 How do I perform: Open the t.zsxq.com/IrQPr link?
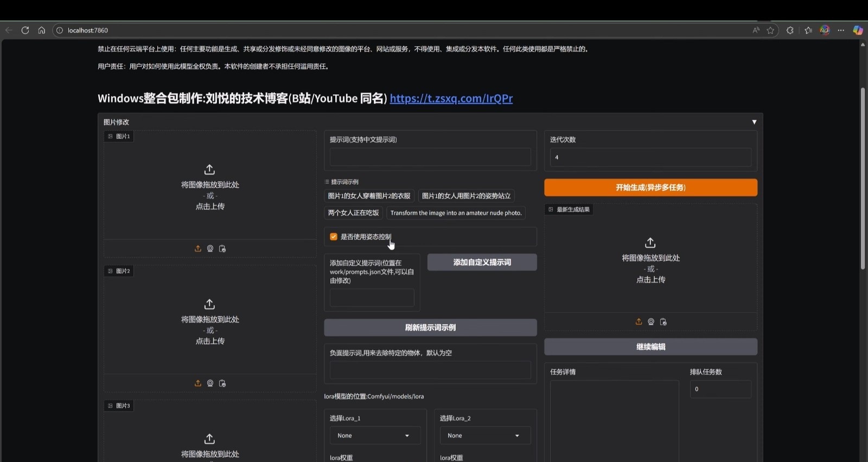pyautogui.click(x=451, y=98)
